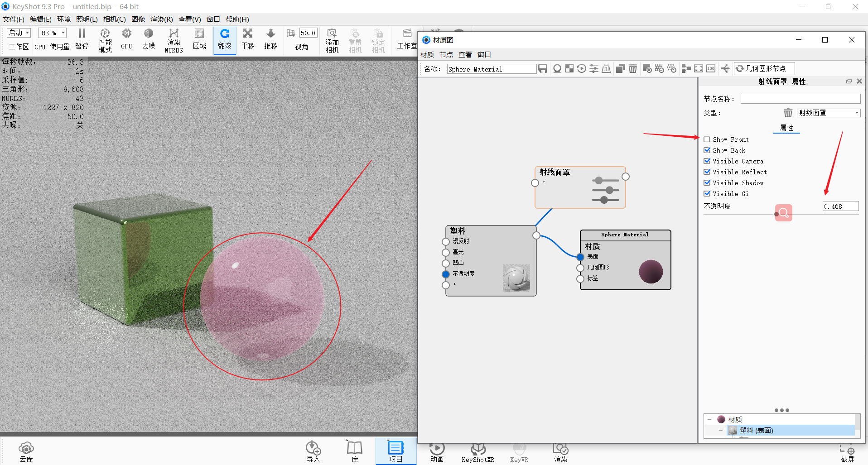Click the save material icon next to name field

pos(543,68)
